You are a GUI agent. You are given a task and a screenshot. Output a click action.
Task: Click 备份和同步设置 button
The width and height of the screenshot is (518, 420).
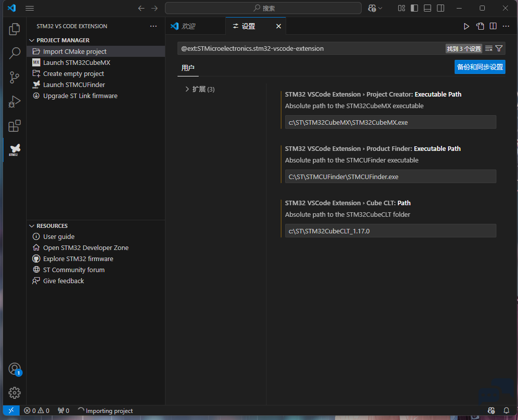[x=480, y=67]
